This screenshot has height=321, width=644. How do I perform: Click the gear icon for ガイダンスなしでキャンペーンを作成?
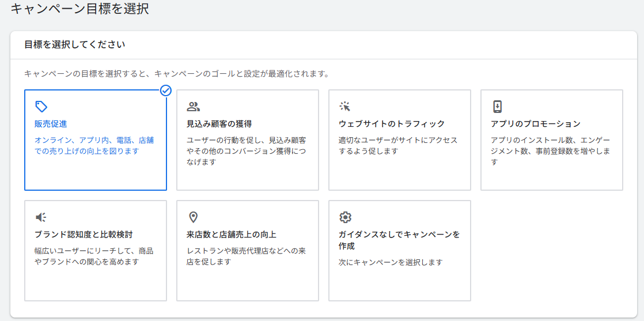(345, 217)
